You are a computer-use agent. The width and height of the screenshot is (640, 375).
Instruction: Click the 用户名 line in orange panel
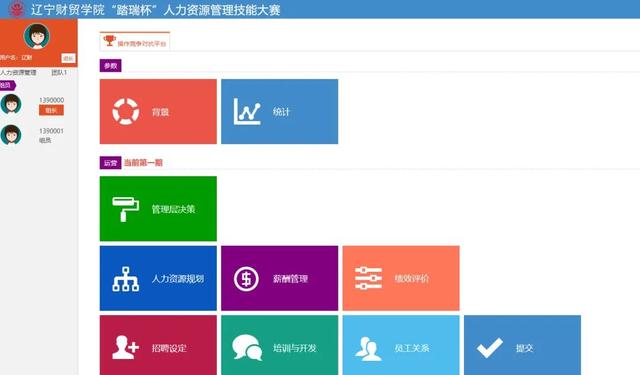pyautogui.click(x=16, y=58)
